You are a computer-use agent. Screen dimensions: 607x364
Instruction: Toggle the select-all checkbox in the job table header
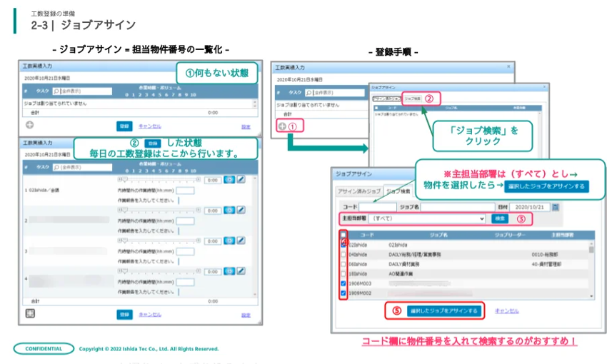point(343,234)
